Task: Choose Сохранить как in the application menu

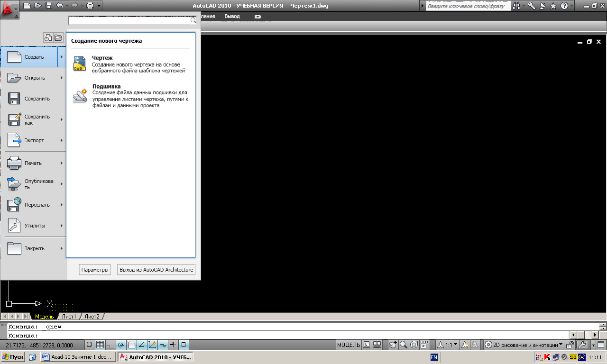Action: click(33, 119)
